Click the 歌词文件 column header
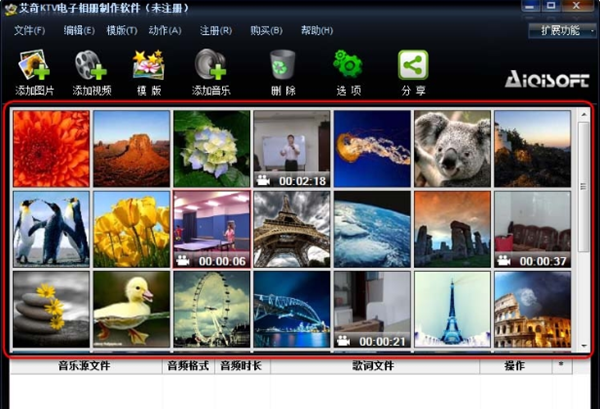 (374, 366)
